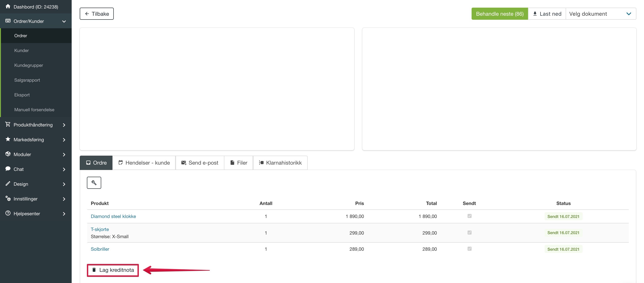Screen dimensions: 644x283
Task: Collapse the Ordrer/Kunder menu chevron
Action: (64, 21)
